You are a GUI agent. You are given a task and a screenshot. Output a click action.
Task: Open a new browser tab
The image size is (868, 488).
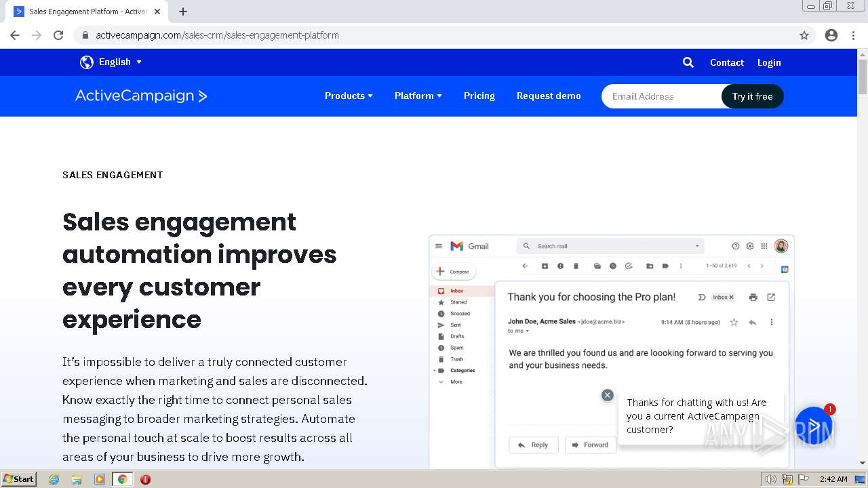click(183, 12)
